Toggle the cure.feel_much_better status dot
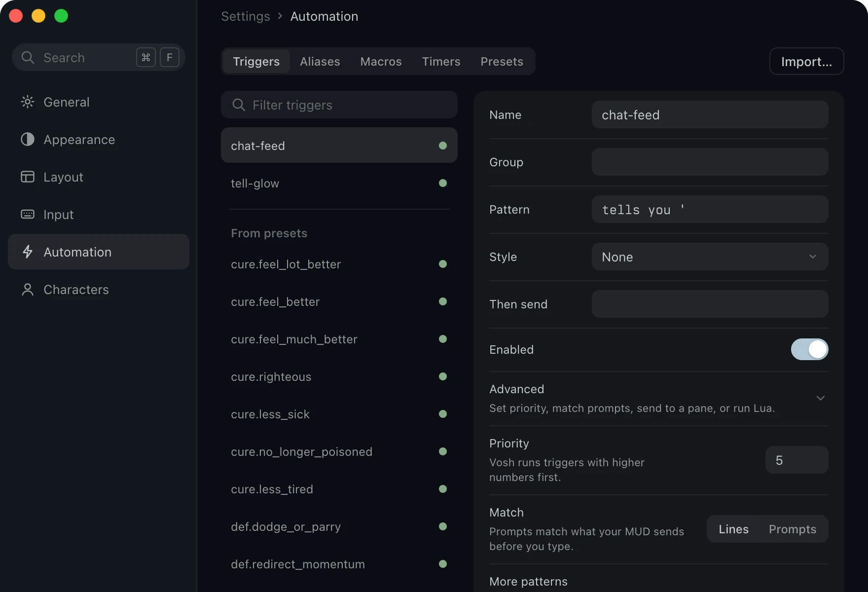Image resolution: width=868 pixels, height=592 pixels. (x=443, y=339)
